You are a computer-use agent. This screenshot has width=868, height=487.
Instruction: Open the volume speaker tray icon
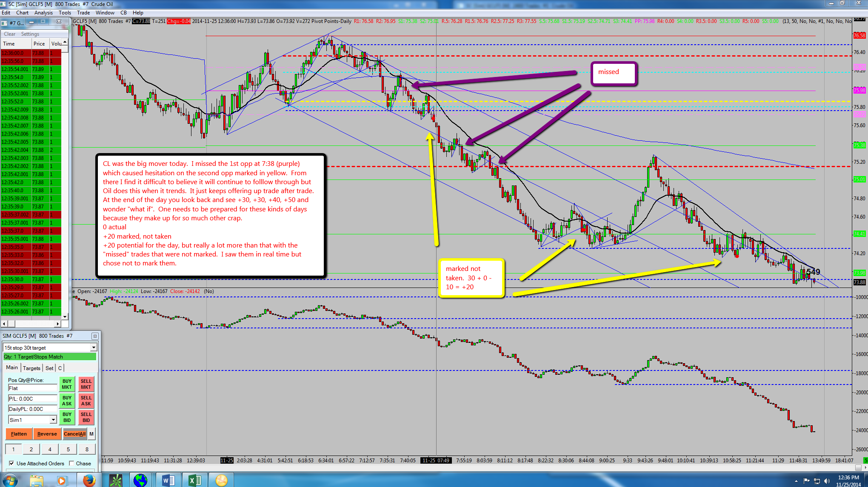[827, 481]
